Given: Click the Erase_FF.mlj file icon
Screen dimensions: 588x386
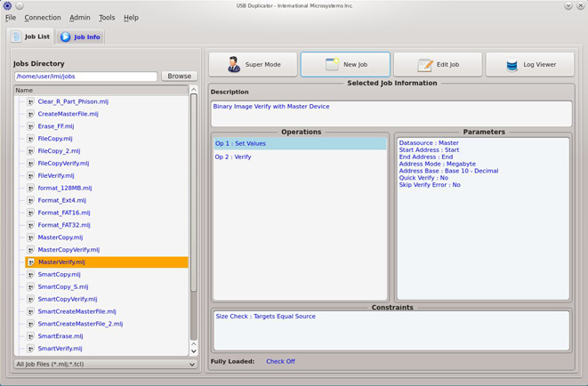Looking at the screenshot, I should pyautogui.click(x=31, y=126).
